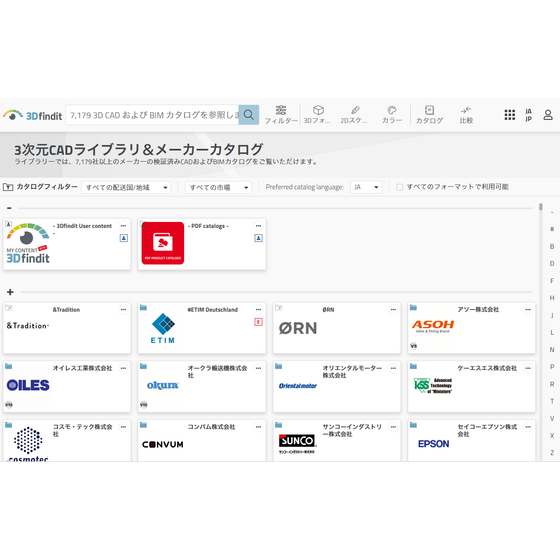The width and height of the screenshot is (560, 560).
Task: Open the okura catalog logo
Action: tap(163, 385)
